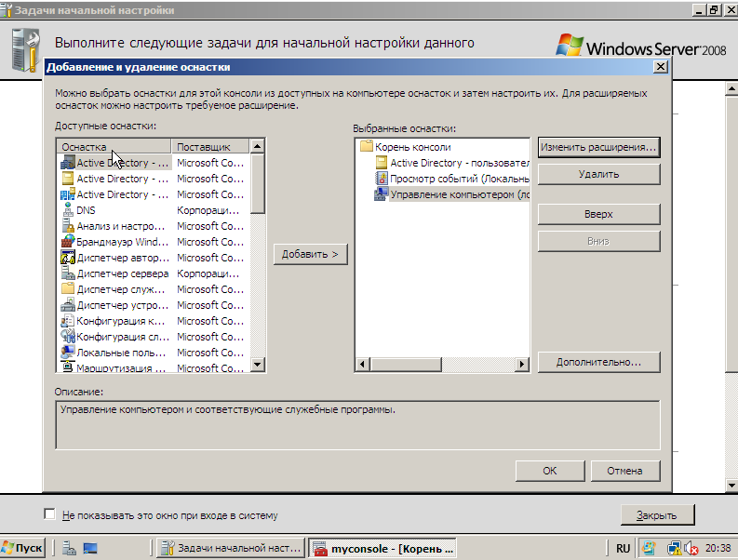Click Корпораци... provider cell in the DNS row
Screen dimensions: 738x560
point(208,210)
